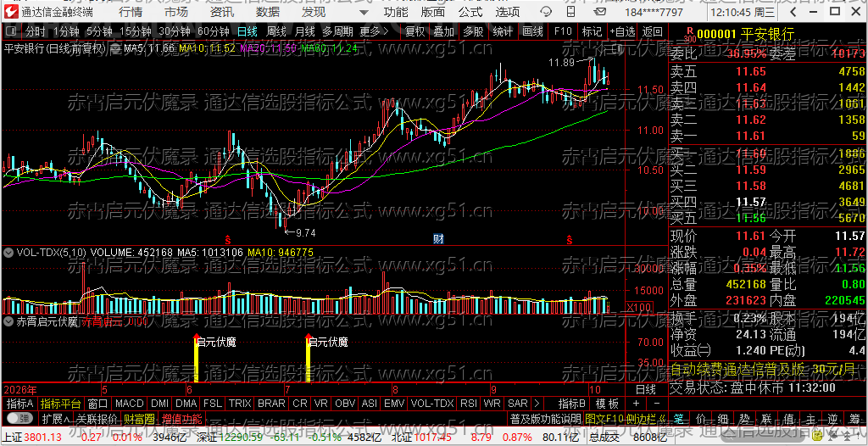Select the 指标A tab
Screen dimensions: 868x446
coord(20,404)
